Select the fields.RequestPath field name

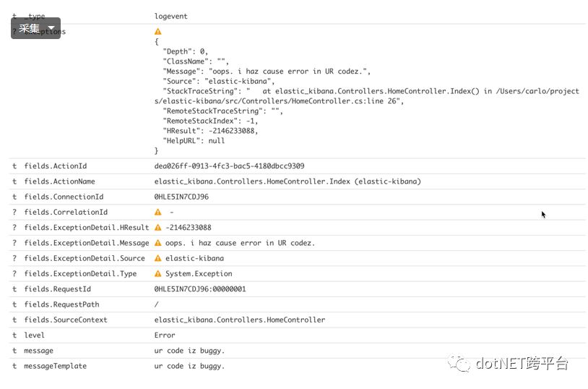pyautogui.click(x=61, y=304)
